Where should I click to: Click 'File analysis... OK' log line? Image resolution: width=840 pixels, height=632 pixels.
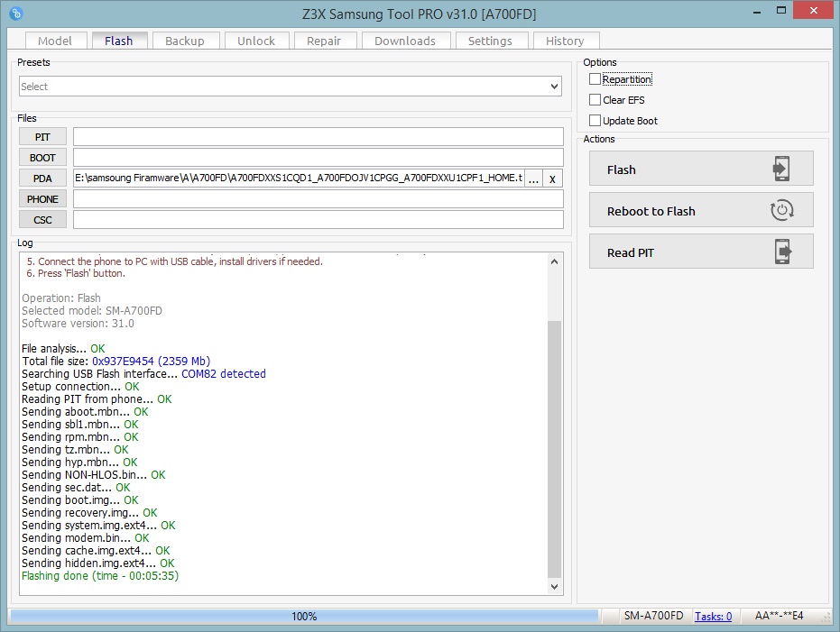pos(63,348)
